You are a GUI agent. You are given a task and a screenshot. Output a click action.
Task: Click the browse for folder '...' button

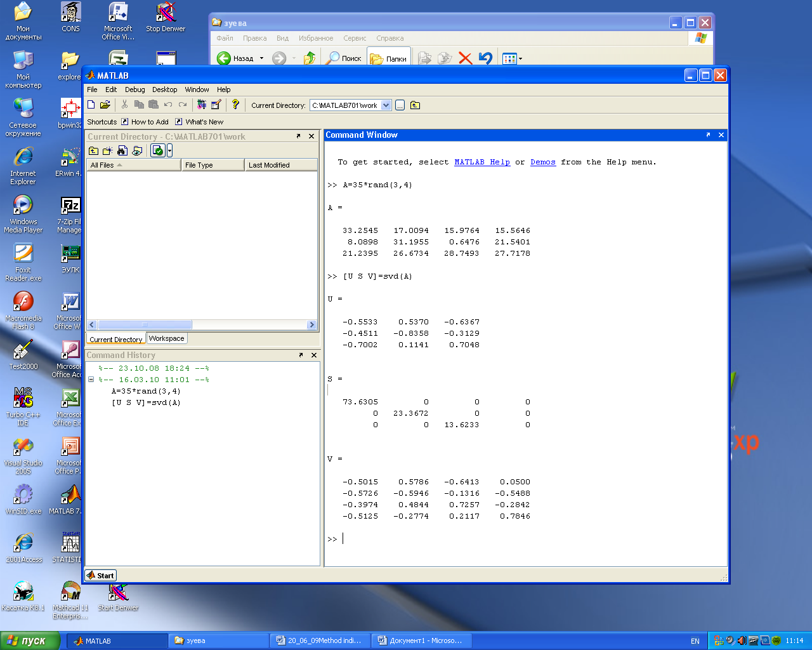click(x=400, y=105)
